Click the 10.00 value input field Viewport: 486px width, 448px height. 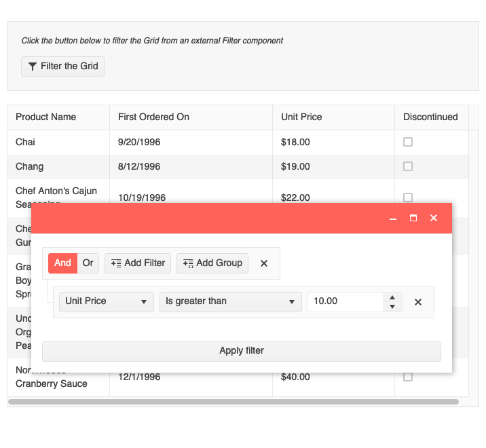pos(345,301)
